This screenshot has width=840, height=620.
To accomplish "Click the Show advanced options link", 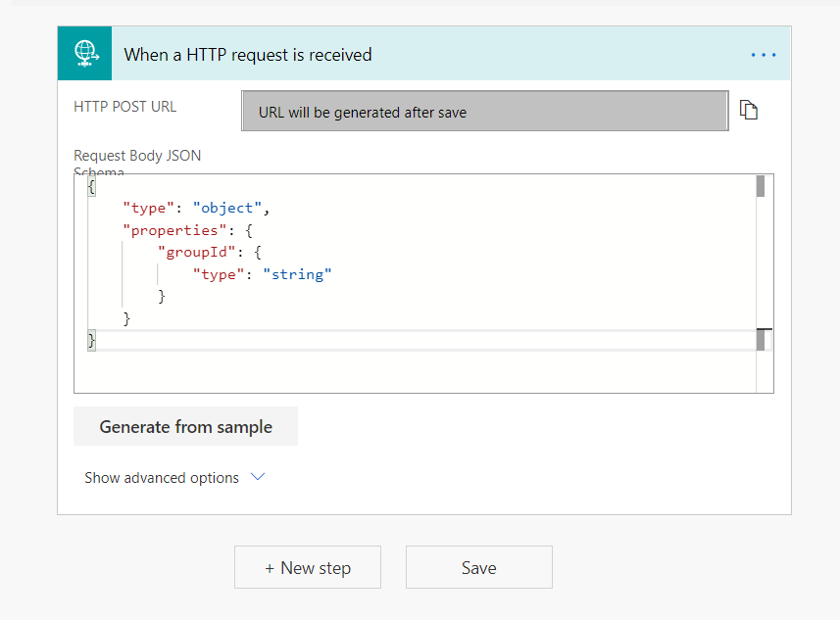I will click(x=162, y=478).
